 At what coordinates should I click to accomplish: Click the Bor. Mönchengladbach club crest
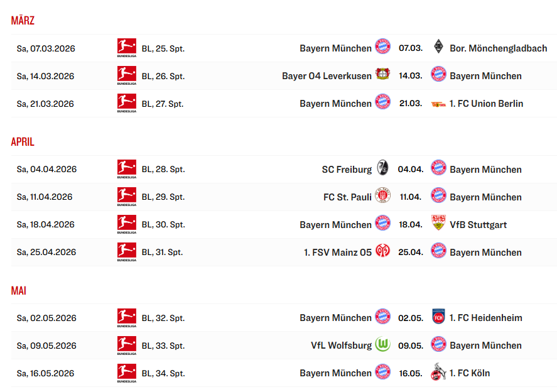point(438,48)
